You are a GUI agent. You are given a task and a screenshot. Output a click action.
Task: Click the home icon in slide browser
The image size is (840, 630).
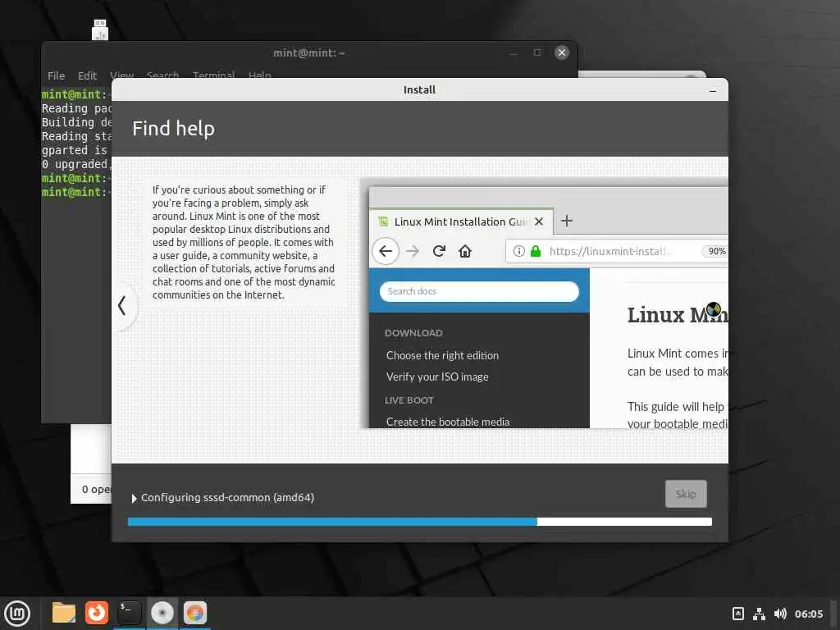click(x=465, y=251)
